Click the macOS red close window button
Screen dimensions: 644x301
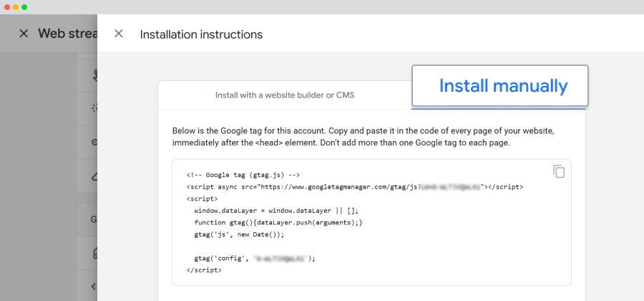click(7, 7)
